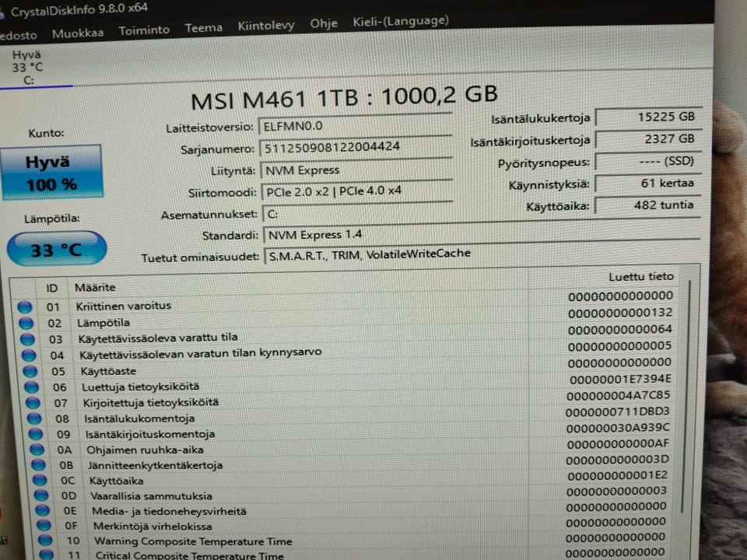Click the Asematunnukset field showing C:
Viewport: 747px width, 560px height.
[x=481, y=213]
